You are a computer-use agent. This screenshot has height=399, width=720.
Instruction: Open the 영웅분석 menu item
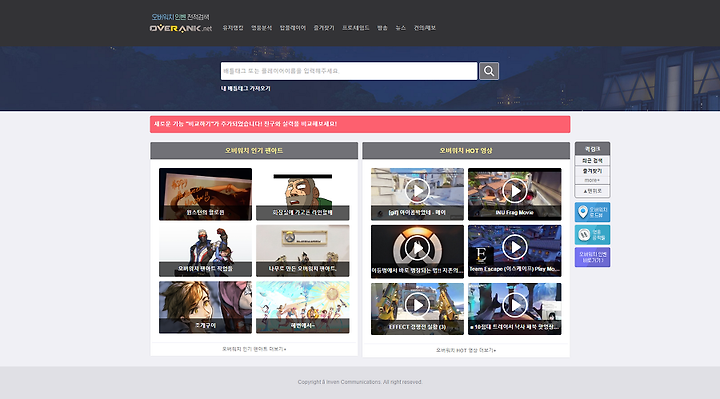click(x=261, y=28)
